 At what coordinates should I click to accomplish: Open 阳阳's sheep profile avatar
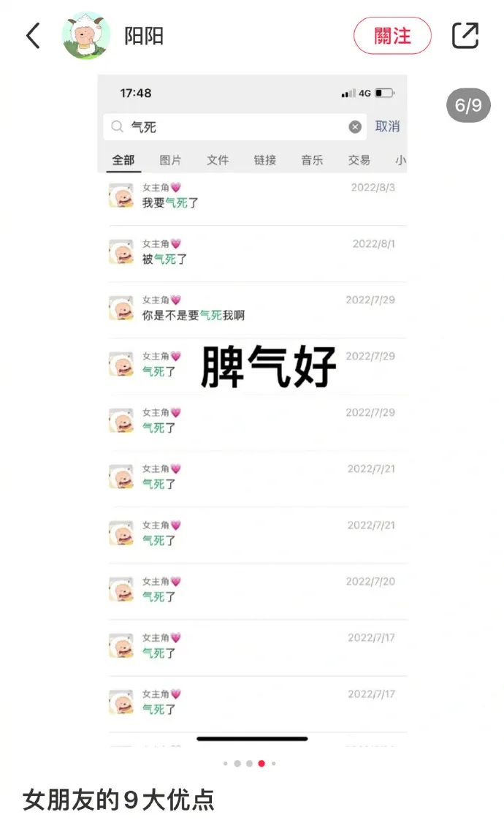85,36
